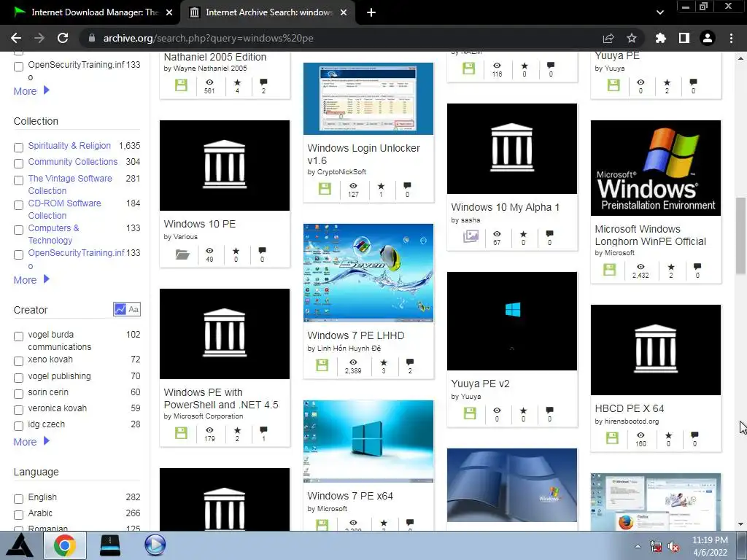Click the star icon under Nathaniel 2005 Edition

tap(237, 83)
